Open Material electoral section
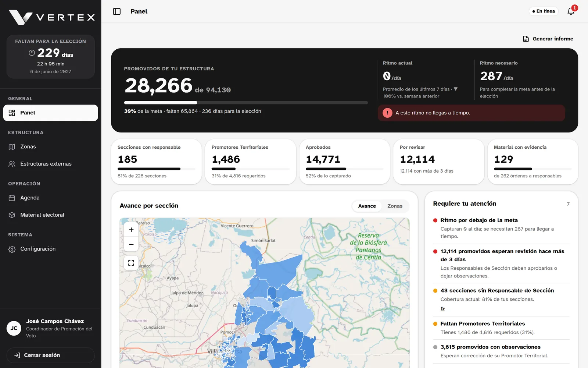The height and width of the screenshot is (368, 588). tap(51, 215)
